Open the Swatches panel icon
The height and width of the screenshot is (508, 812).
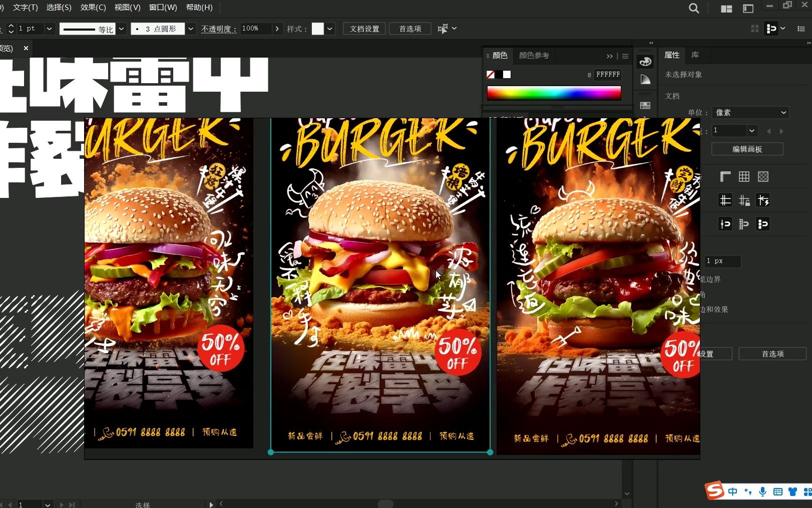click(x=645, y=105)
